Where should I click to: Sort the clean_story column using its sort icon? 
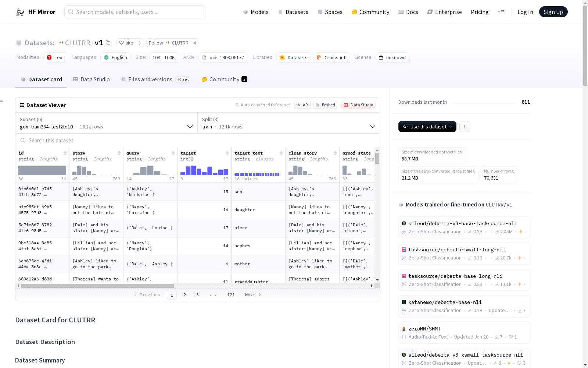click(x=335, y=153)
